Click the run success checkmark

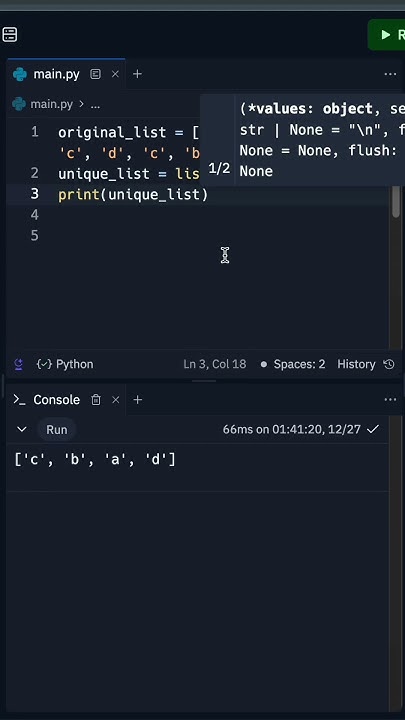(x=373, y=429)
